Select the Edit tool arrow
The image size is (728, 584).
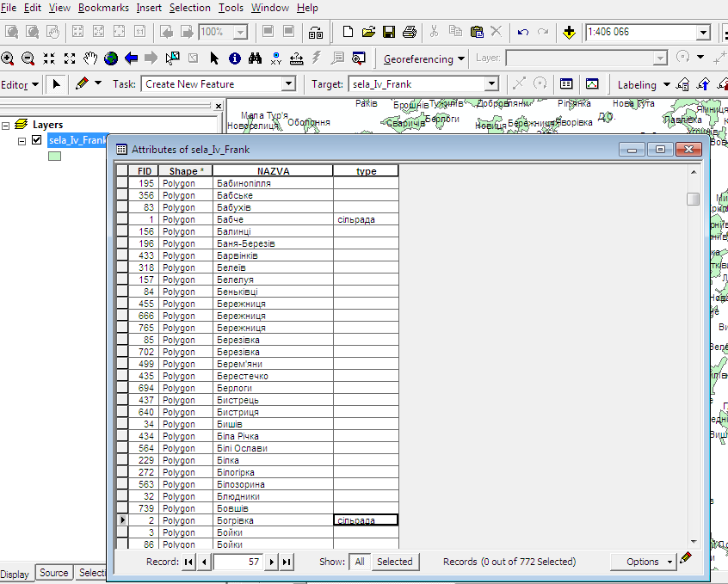click(x=56, y=84)
